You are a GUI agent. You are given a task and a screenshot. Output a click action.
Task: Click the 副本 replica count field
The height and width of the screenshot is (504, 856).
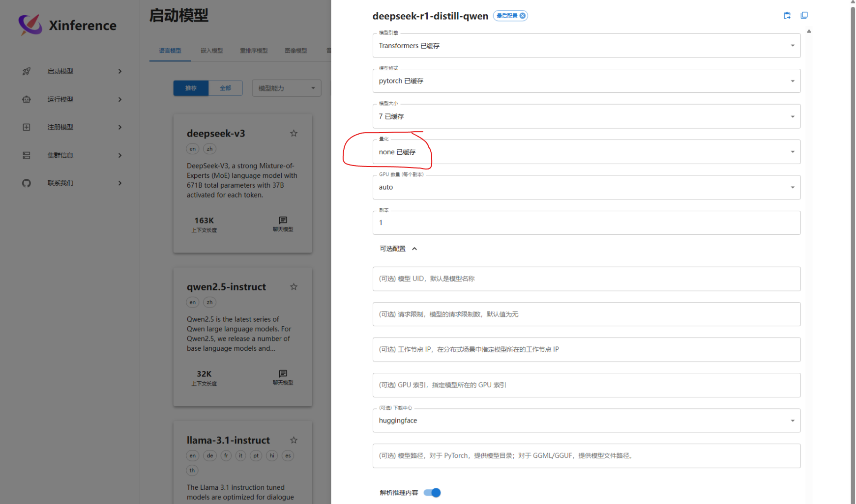click(587, 223)
